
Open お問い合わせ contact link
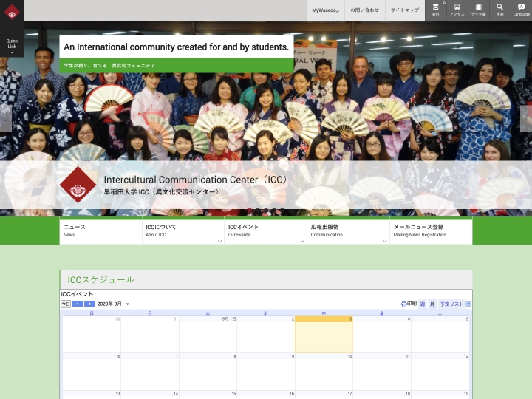[x=365, y=10]
